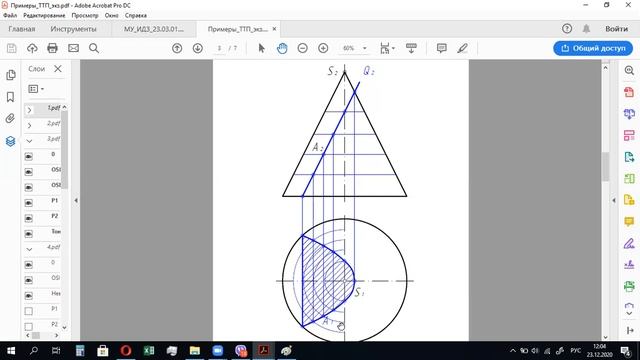Open the Layers panel options dropdown
This screenshot has width=640, height=360.
click(36, 89)
